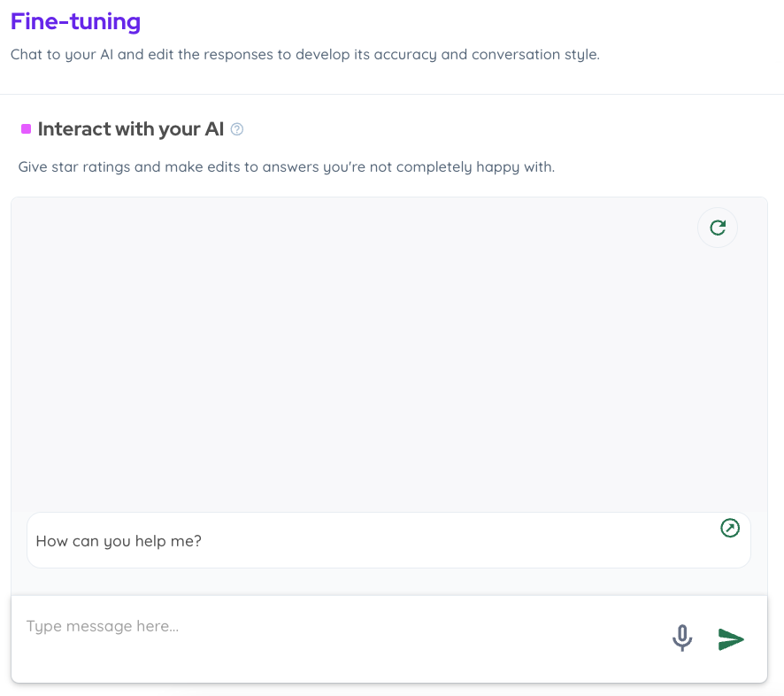This screenshot has height=696, width=784.
Task: Click the arrow icon on the suggested prompt
Action: (x=729, y=528)
